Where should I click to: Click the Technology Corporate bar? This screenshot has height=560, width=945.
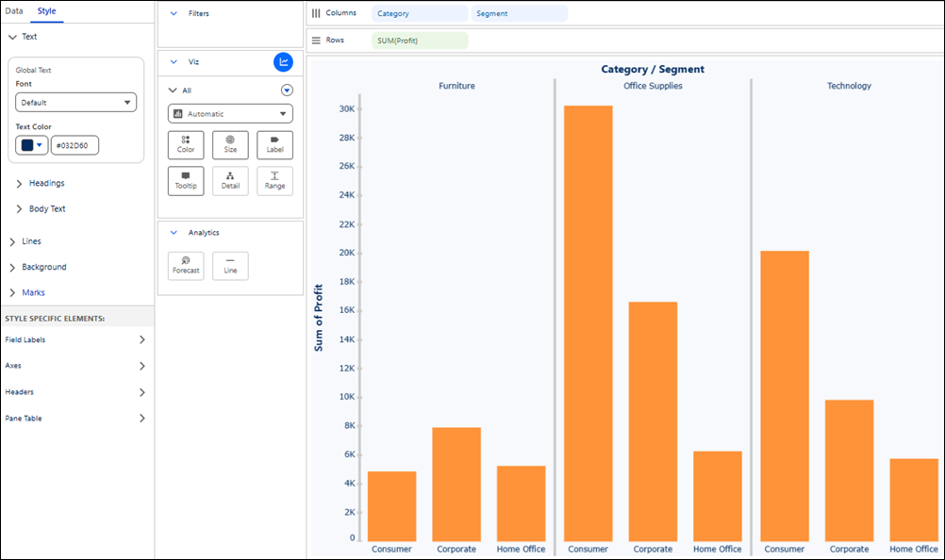849,470
